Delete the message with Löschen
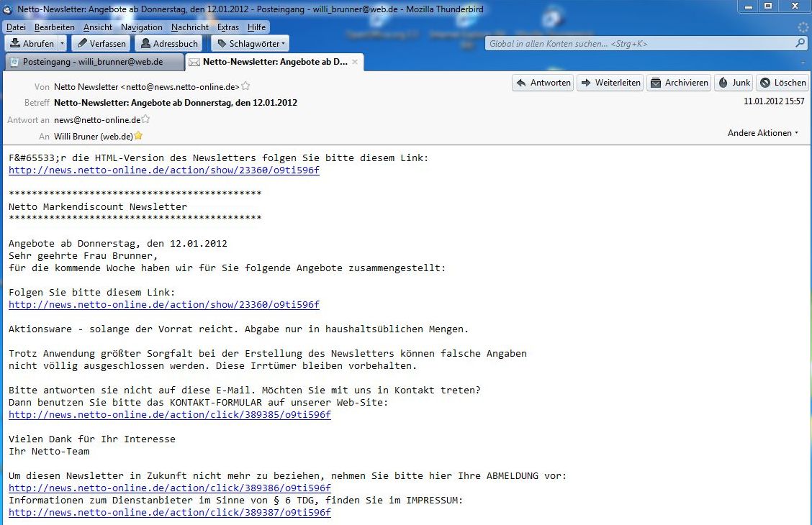Screen dimensions: 812x525 782,82
